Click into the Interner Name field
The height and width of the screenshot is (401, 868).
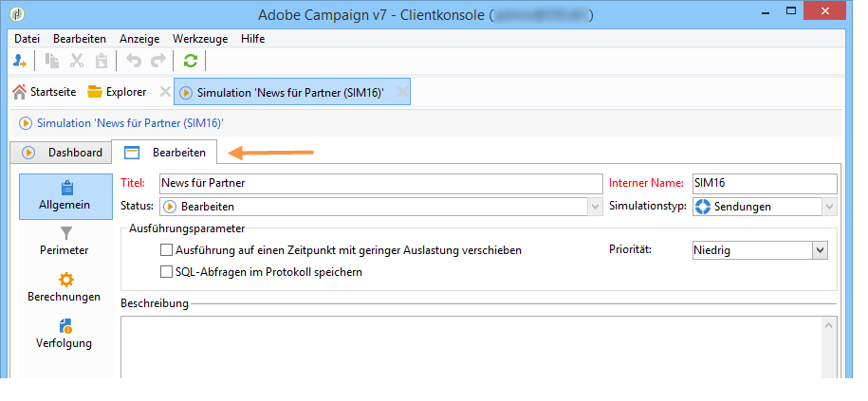[765, 183]
